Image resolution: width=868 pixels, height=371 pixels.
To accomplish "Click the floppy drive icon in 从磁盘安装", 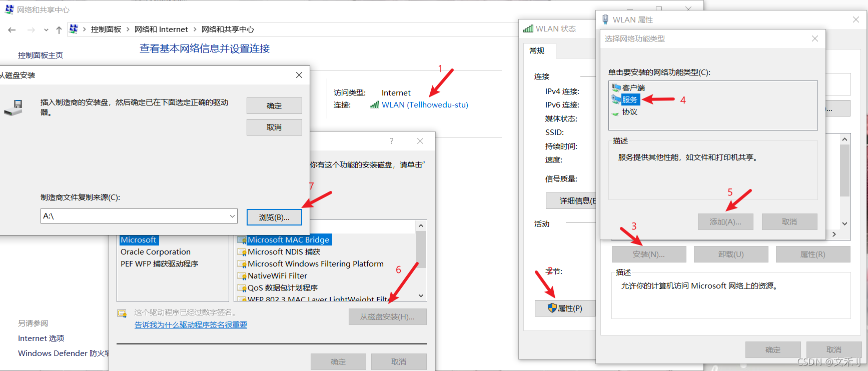I will [x=14, y=107].
